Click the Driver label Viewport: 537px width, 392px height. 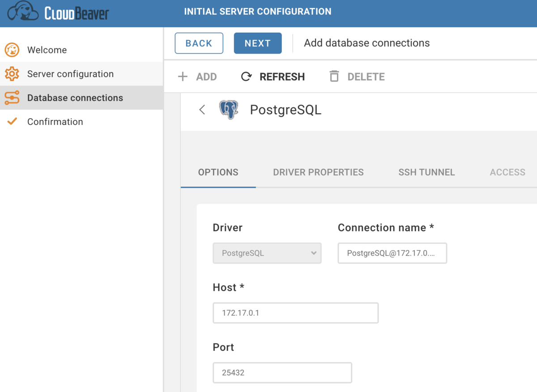(x=228, y=227)
